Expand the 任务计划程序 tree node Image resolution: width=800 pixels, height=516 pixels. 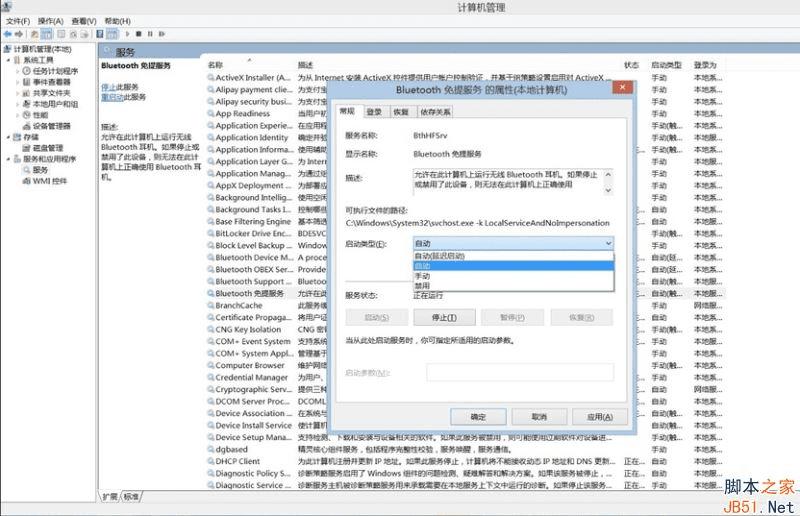pyautogui.click(x=18, y=71)
